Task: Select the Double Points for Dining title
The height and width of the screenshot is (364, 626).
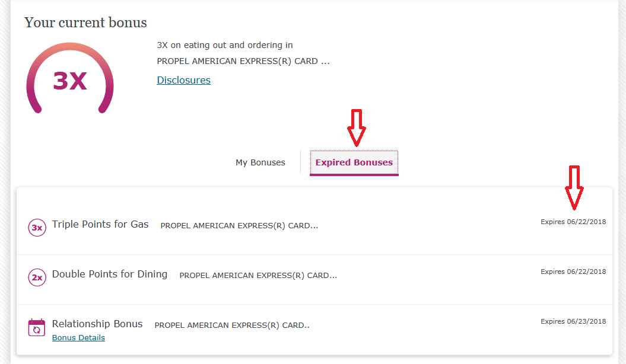Action: point(110,274)
